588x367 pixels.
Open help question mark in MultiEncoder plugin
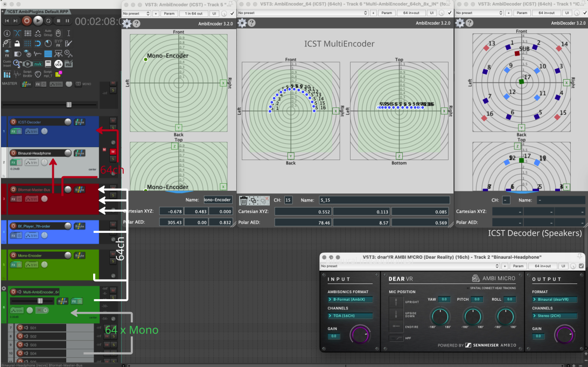pos(252,23)
